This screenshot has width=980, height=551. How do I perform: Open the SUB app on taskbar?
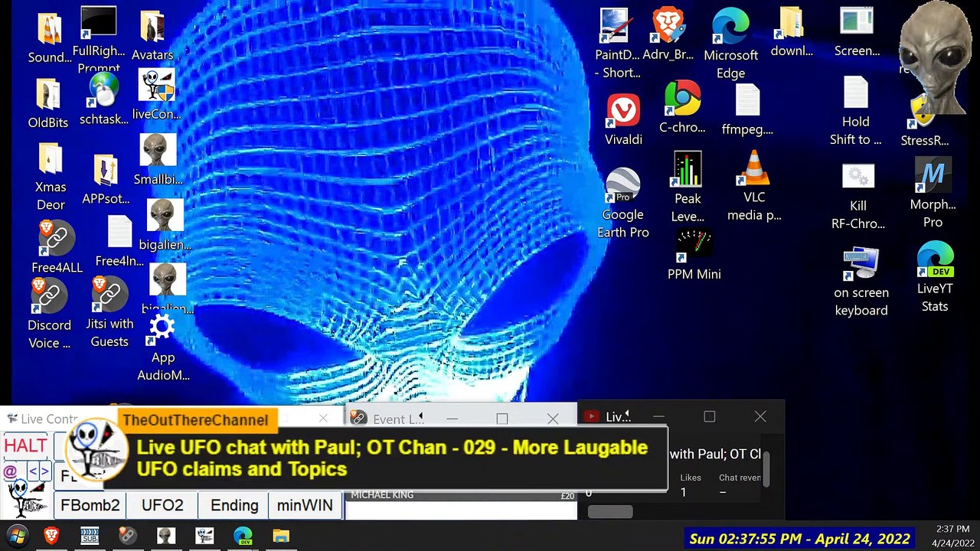coord(90,536)
